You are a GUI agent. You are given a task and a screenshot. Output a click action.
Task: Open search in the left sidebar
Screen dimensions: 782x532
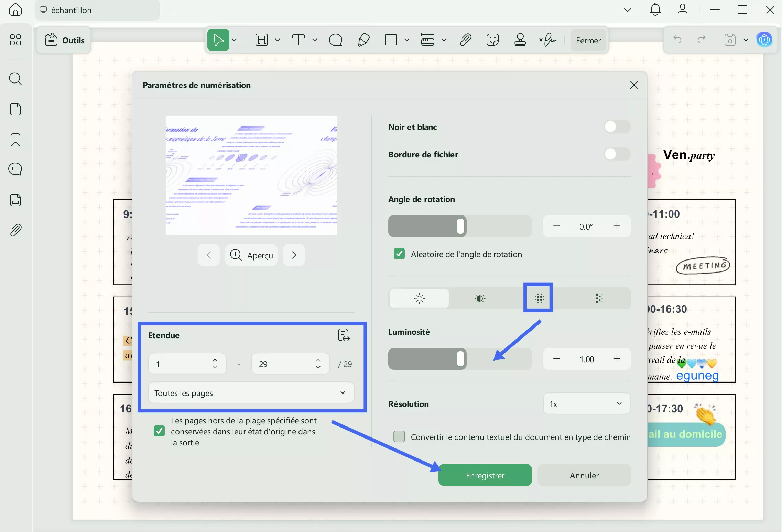(15, 79)
